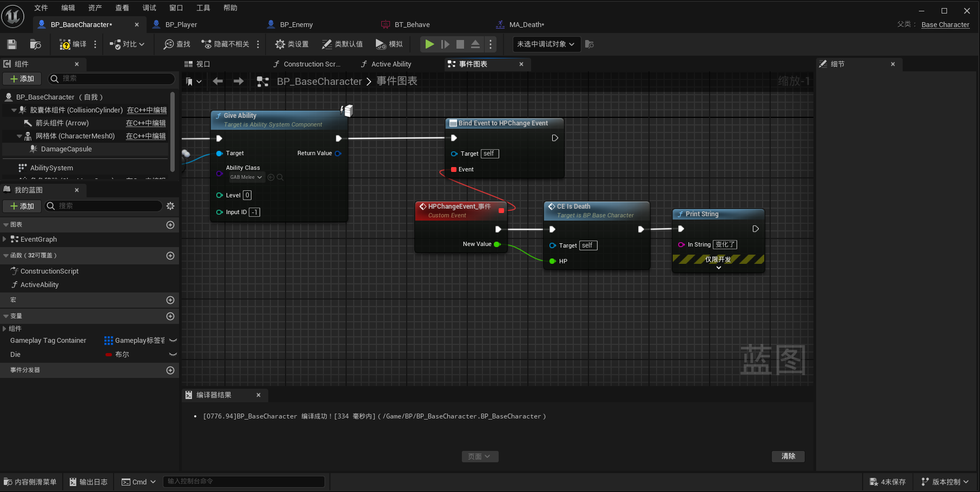Click the eject from player button
The width and height of the screenshot is (980, 492).
475,44
